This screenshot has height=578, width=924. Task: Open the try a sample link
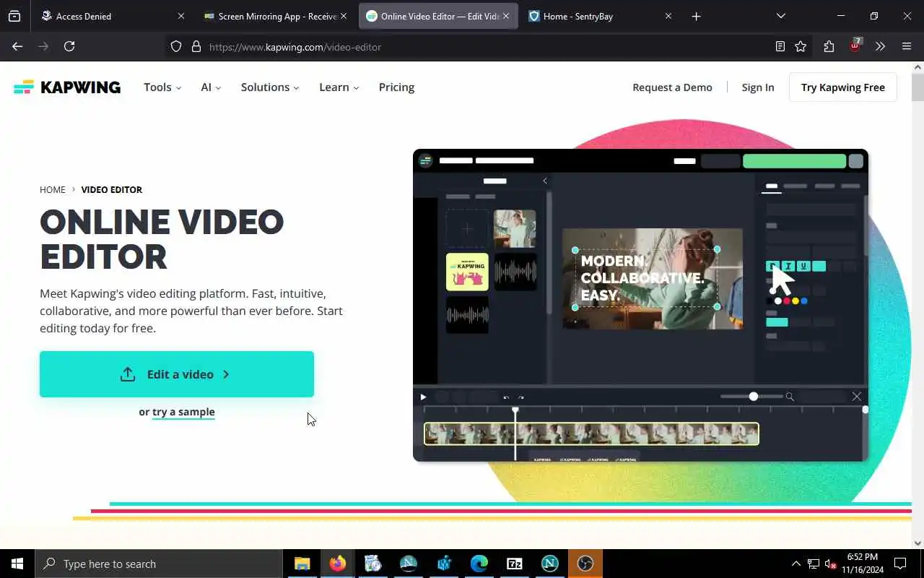tap(183, 412)
